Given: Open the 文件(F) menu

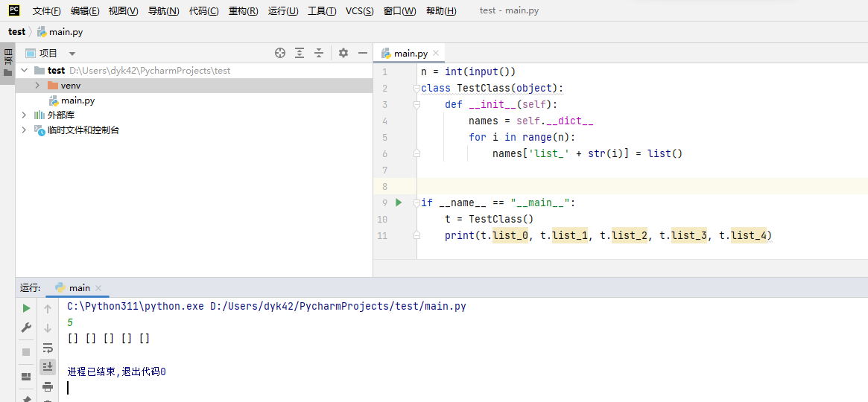Looking at the screenshot, I should 46,11.
